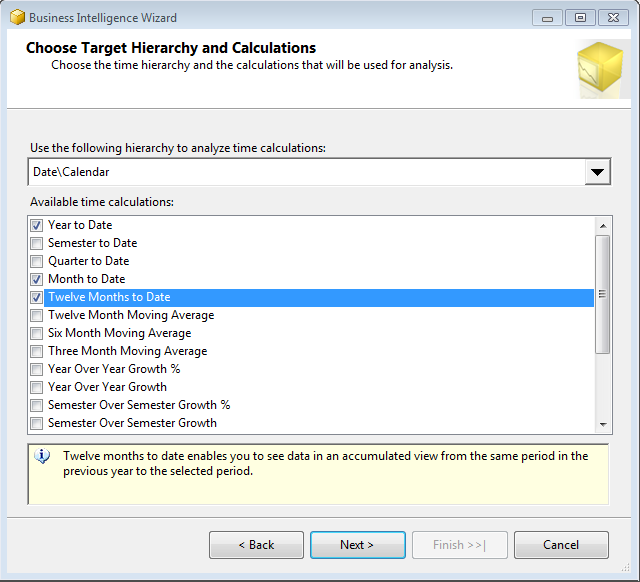Check Year Over Year Growth % box
The width and height of the screenshot is (640, 582).
click(37, 369)
